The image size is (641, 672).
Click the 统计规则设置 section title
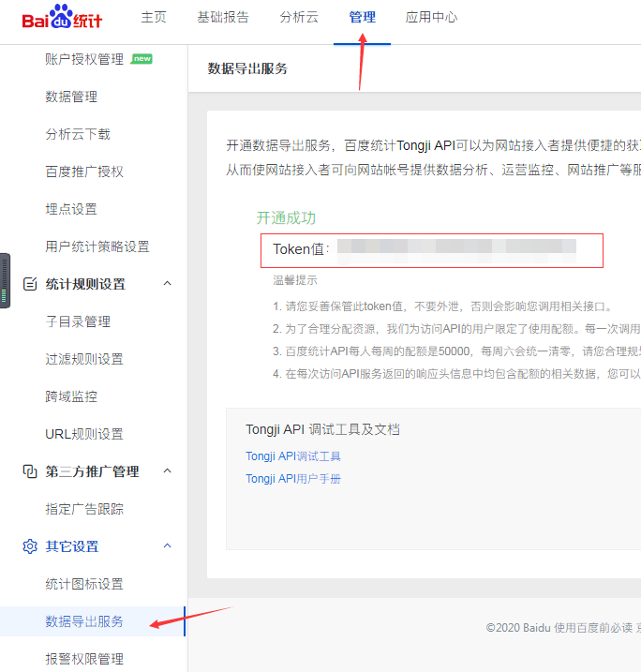(85, 284)
